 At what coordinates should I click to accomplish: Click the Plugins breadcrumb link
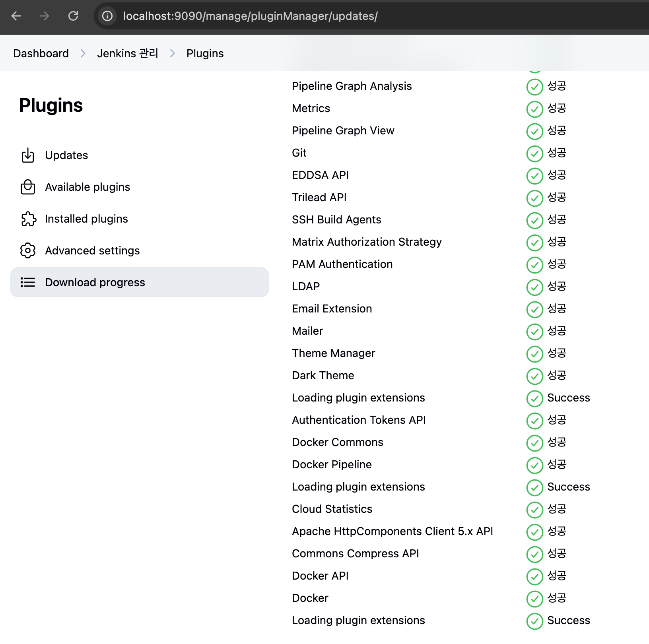205,53
